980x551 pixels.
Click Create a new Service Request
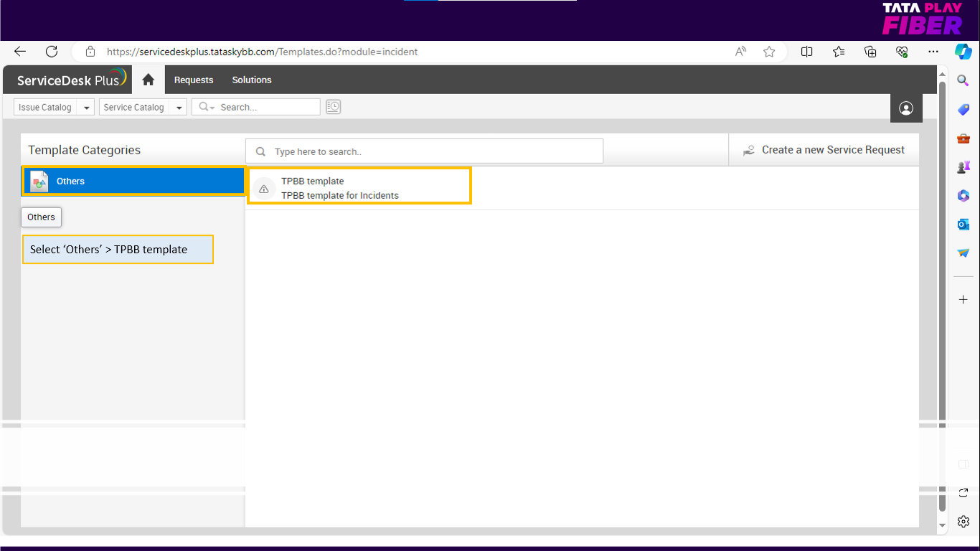(x=824, y=150)
